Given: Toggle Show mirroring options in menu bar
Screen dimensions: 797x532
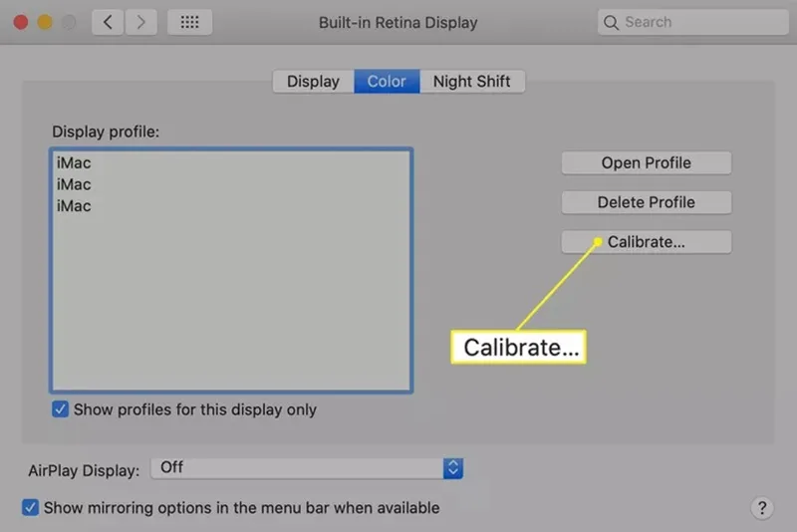Looking at the screenshot, I should pos(30,507).
